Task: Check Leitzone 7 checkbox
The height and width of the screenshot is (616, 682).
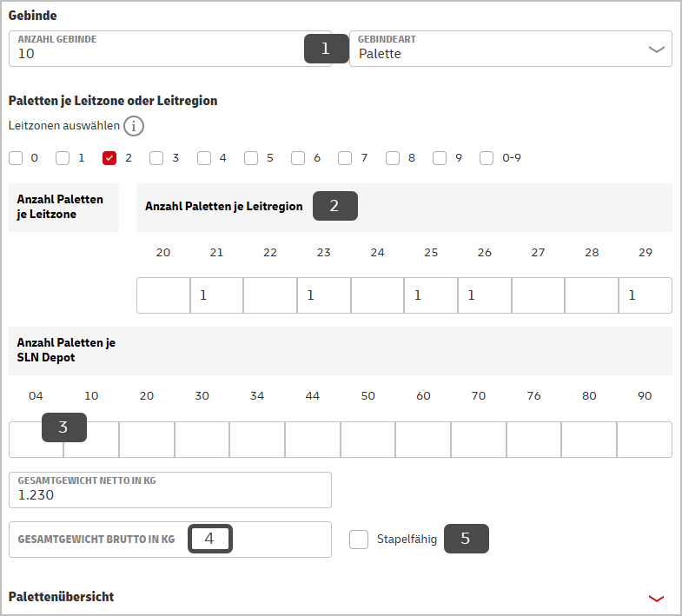Action: point(345,158)
